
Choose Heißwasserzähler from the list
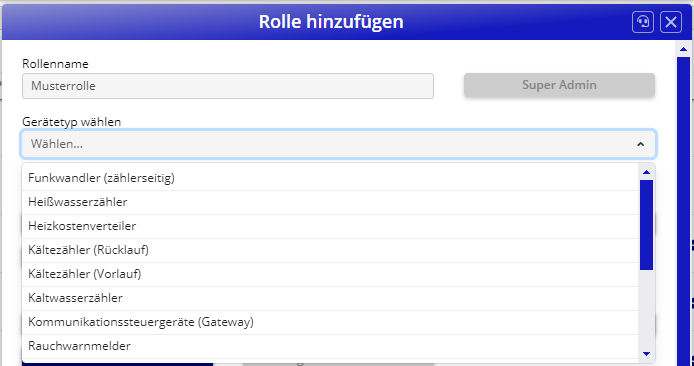tap(330, 202)
